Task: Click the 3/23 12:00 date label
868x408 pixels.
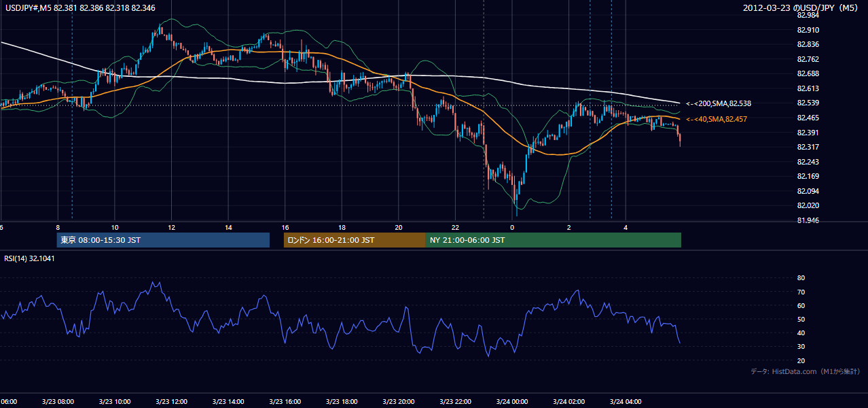Action: (x=171, y=402)
